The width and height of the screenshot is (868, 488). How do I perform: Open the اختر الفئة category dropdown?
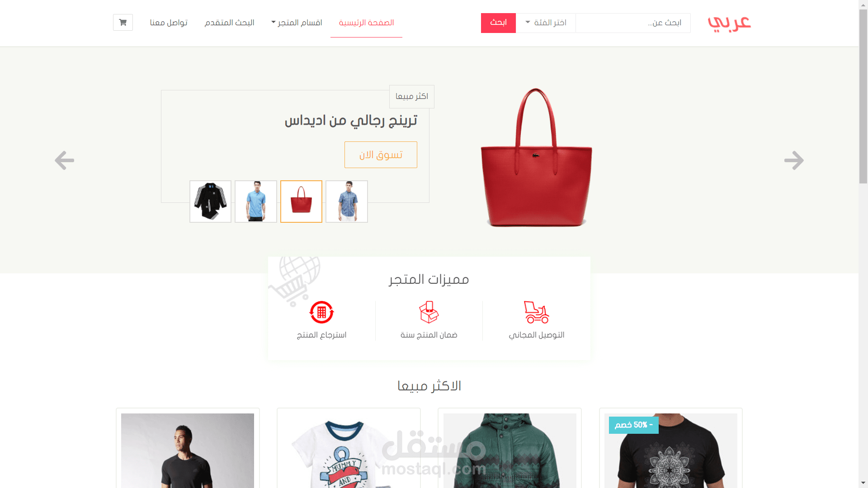[x=546, y=23]
